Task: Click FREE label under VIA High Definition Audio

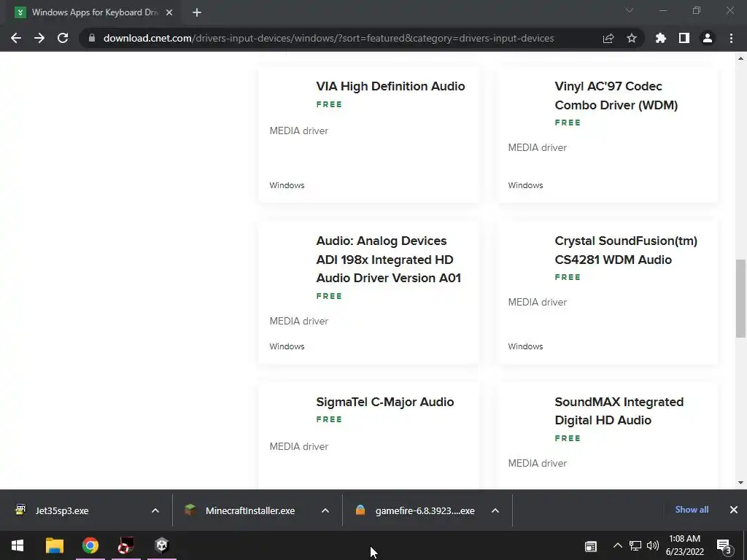Action: pos(329,104)
